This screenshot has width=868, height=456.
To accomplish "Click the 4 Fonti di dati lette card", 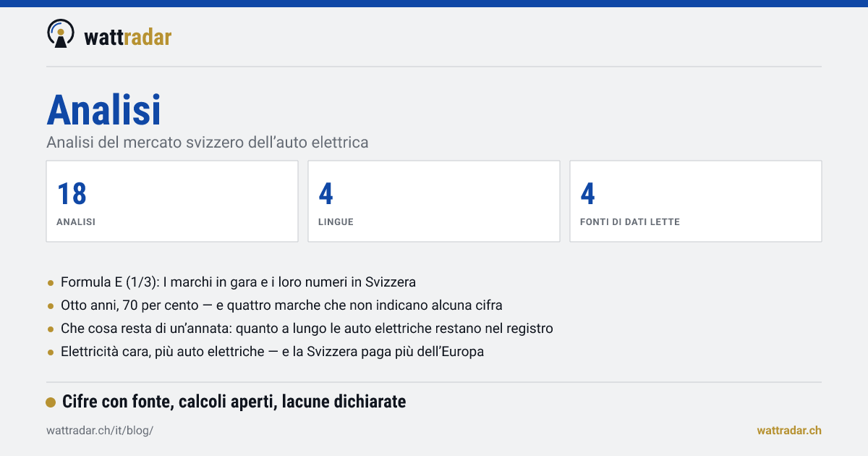I will pos(696,201).
